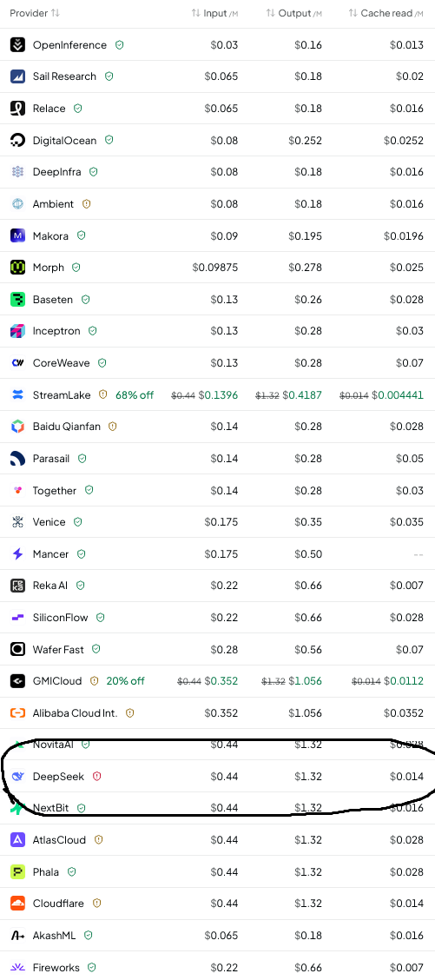This screenshot has width=435, height=980.
Task: Click the StreamLake 68% off discount label
Action: tap(135, 395)
